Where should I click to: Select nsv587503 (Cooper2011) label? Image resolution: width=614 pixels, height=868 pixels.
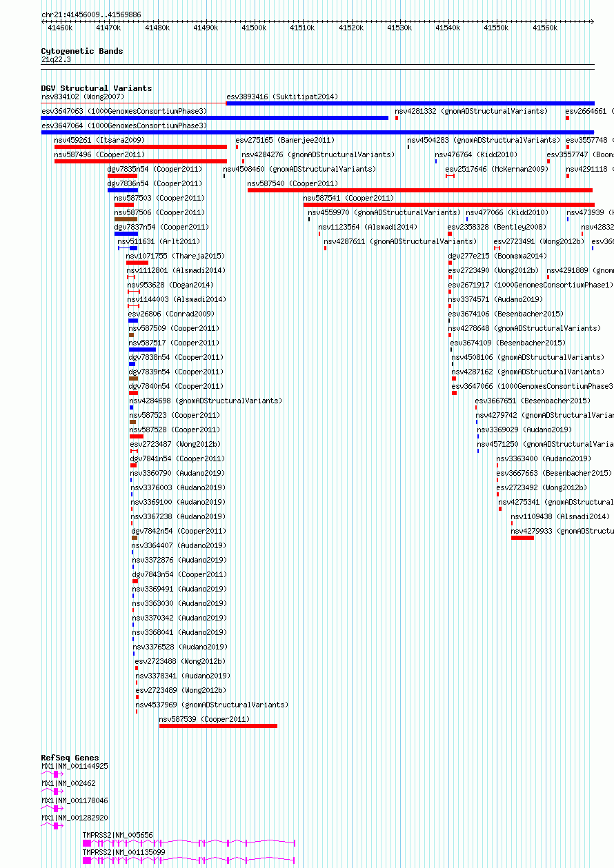click(x=159, y=198)
